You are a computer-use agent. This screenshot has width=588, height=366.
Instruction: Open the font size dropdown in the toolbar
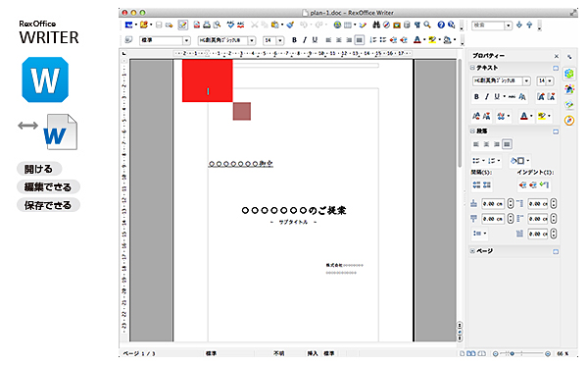click(x=280, y=40)
